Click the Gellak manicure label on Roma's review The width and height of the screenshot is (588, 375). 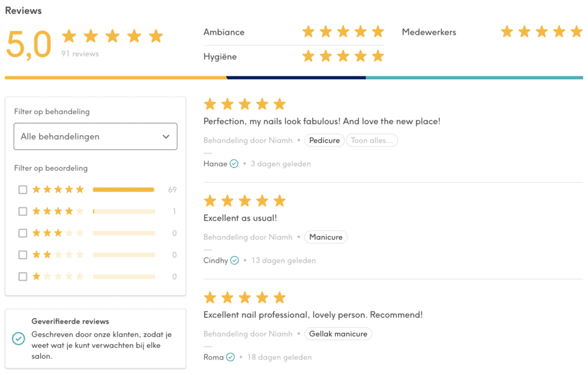click(338, 334)
